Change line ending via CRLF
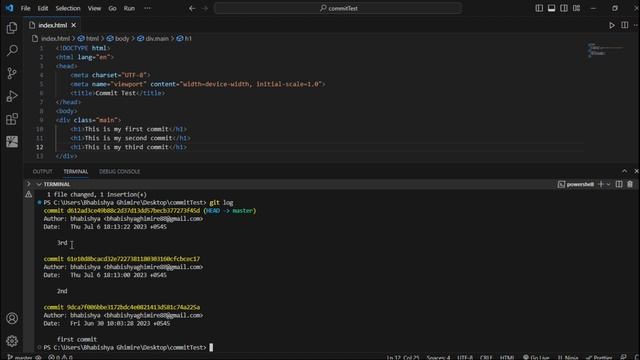This screenshot has height=360, width=640. (x=486, y=357)
